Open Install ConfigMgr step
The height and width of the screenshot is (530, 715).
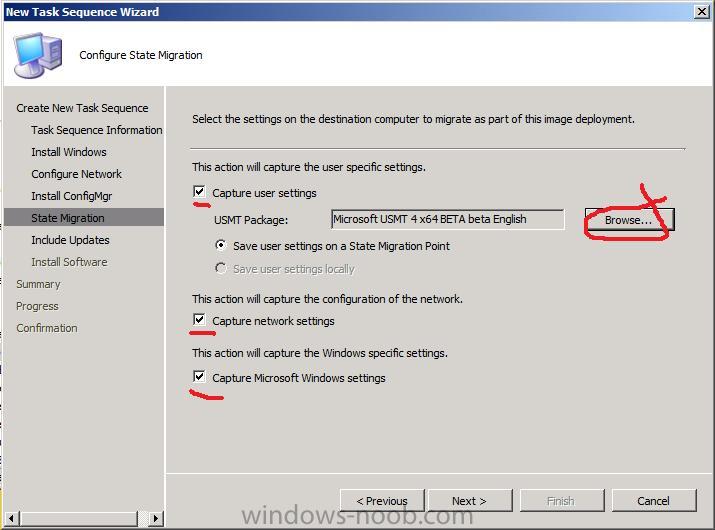click(x=72, y=196)
